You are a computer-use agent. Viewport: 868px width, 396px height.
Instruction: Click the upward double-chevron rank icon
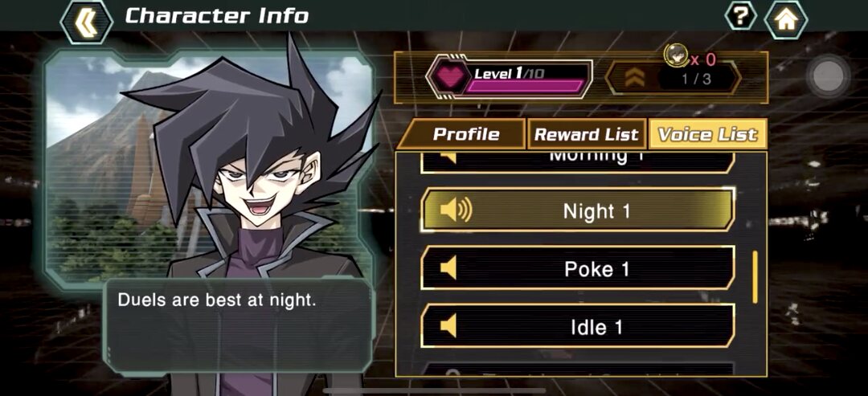635,78
